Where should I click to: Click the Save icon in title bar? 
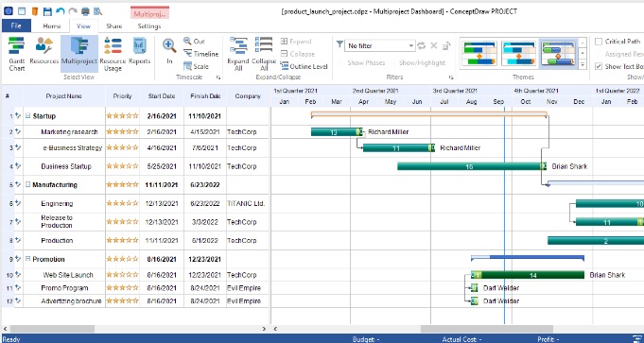47,11
